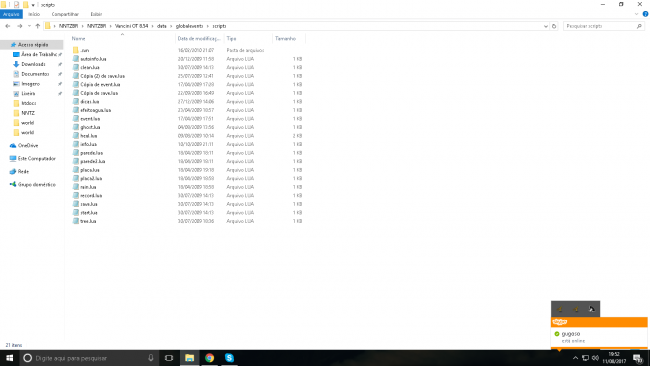Select OneDrive in navigation pane
This screenshot has width=650, height=366.
[28, 145]
